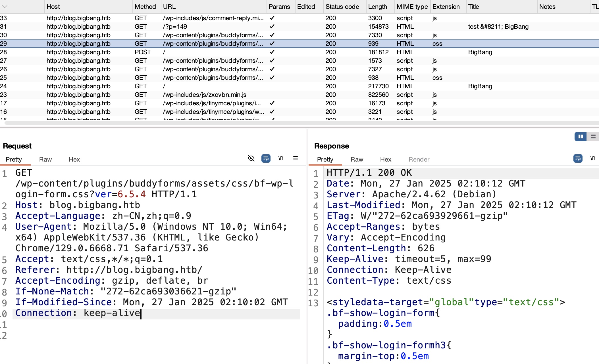Select history row 28 POST request
This screenshot has width=599, height=364.
pyautogui.click(x=142, y=52)
